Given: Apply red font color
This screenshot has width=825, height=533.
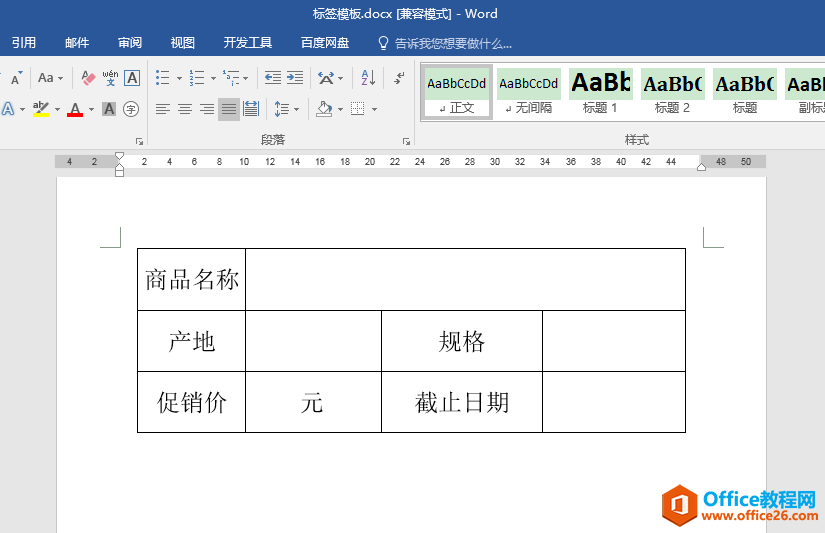Looking at the screenshot, I should click(x=75, y=109).
